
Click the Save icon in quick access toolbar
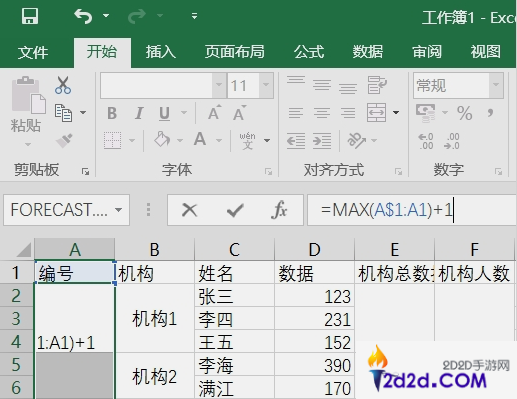(30, 16)
